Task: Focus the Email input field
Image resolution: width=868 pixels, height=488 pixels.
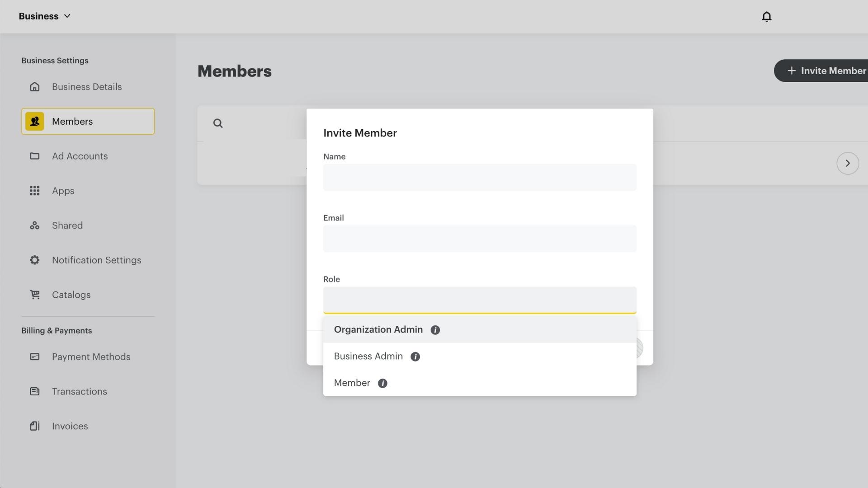Action: coord(480,239)
